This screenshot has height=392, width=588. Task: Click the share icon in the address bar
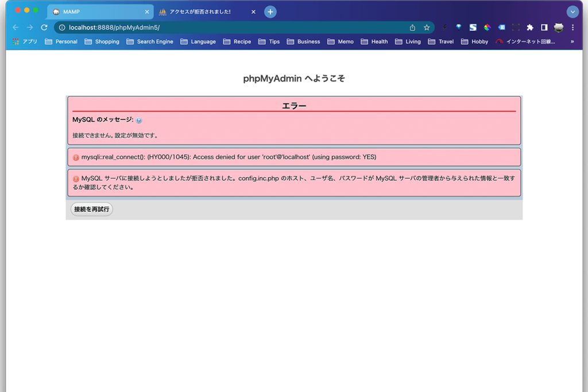pos(412,28)
